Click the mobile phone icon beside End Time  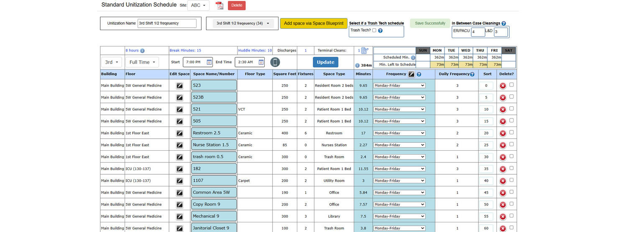coord(275,62)
